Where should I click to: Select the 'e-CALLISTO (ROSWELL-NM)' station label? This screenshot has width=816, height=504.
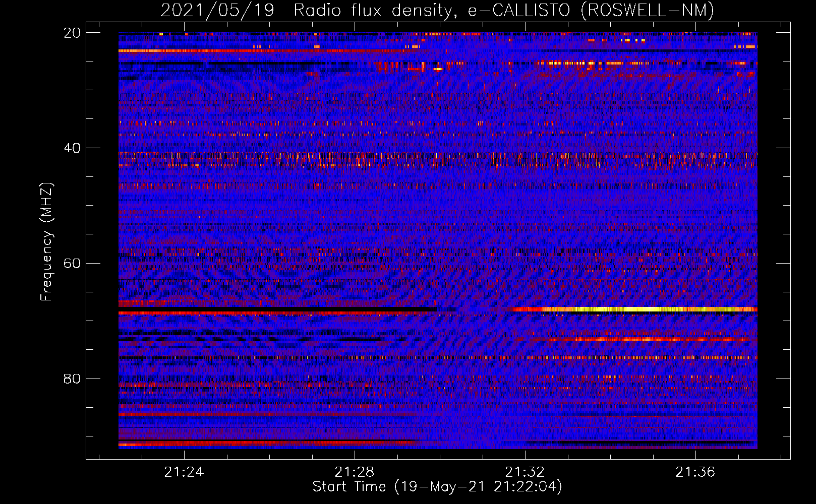[x=591, y=10]
